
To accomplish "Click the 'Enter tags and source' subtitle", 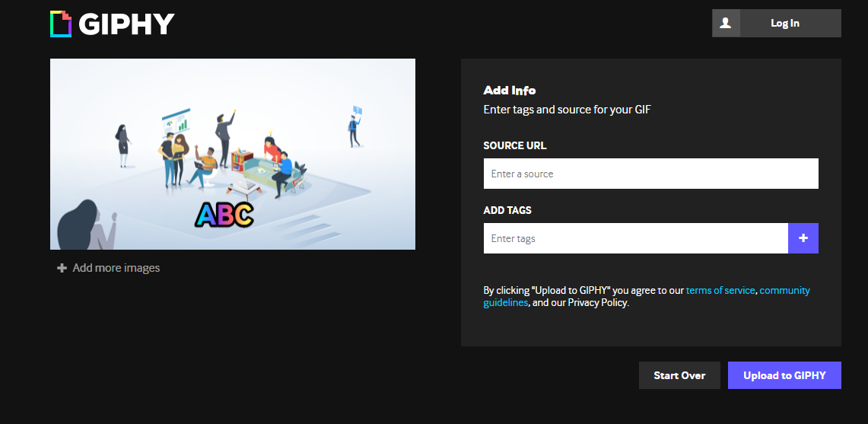I will click(x=567, y=110).
